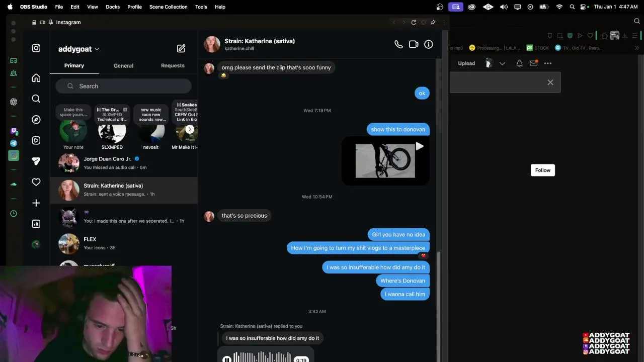Open the OBS Tools menu
Screen dimensions: 644x362
(x=201, y=7)
